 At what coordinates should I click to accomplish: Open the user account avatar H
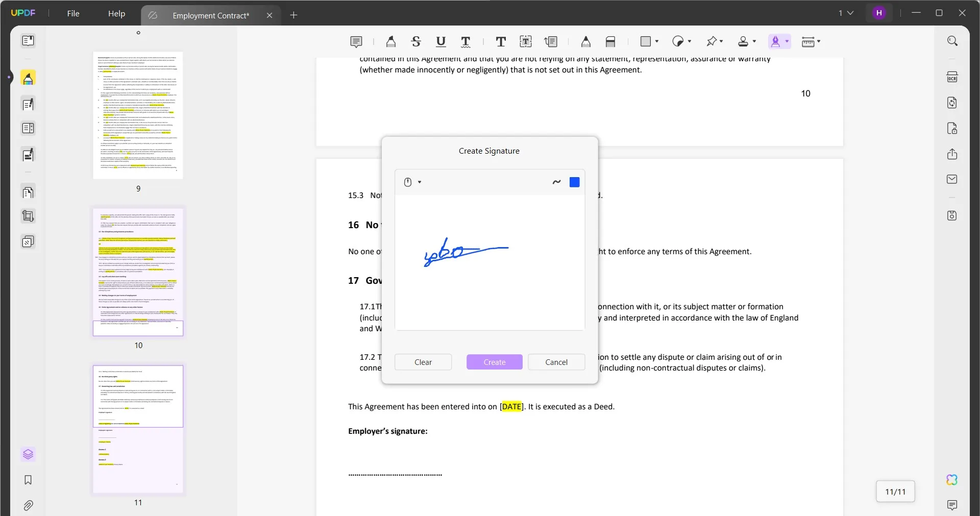click(879, 13)
